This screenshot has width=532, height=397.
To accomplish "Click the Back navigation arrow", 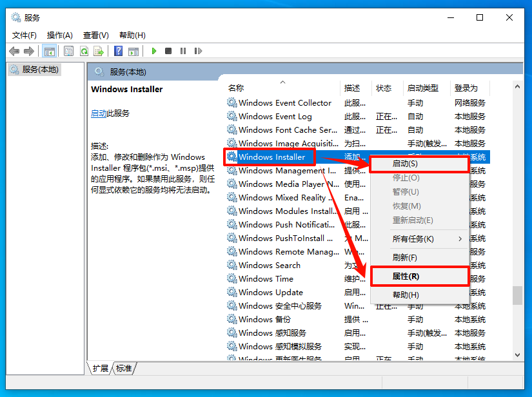I will pos(14,51).
